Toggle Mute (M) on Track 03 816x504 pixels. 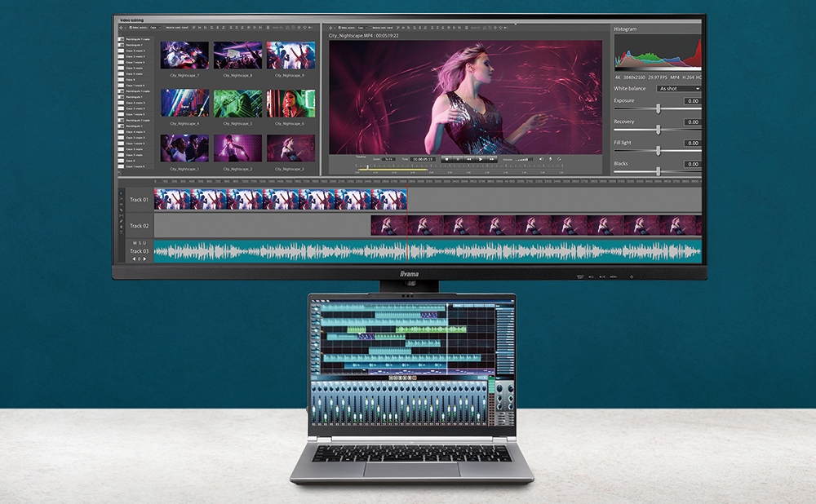click(134, 243)
